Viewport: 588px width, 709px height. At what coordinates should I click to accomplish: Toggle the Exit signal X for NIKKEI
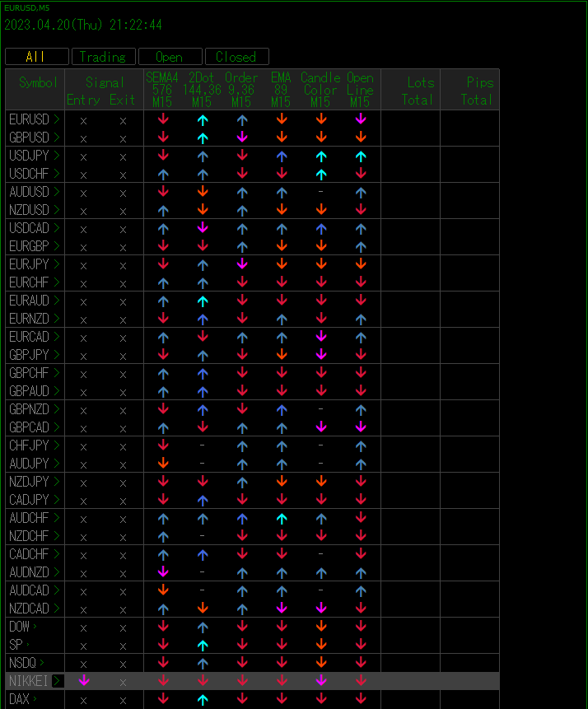[123, 683]
